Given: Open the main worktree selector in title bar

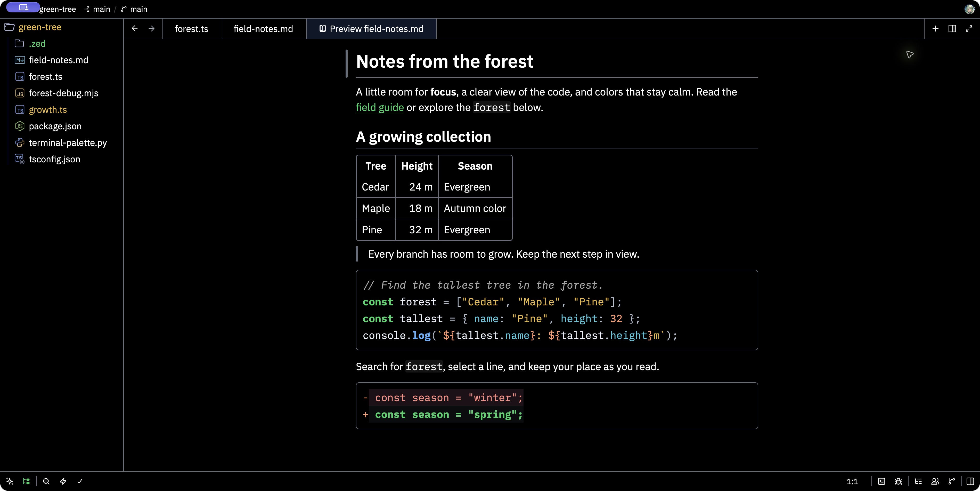Looking at the screenshot, I should click(97, 9).
